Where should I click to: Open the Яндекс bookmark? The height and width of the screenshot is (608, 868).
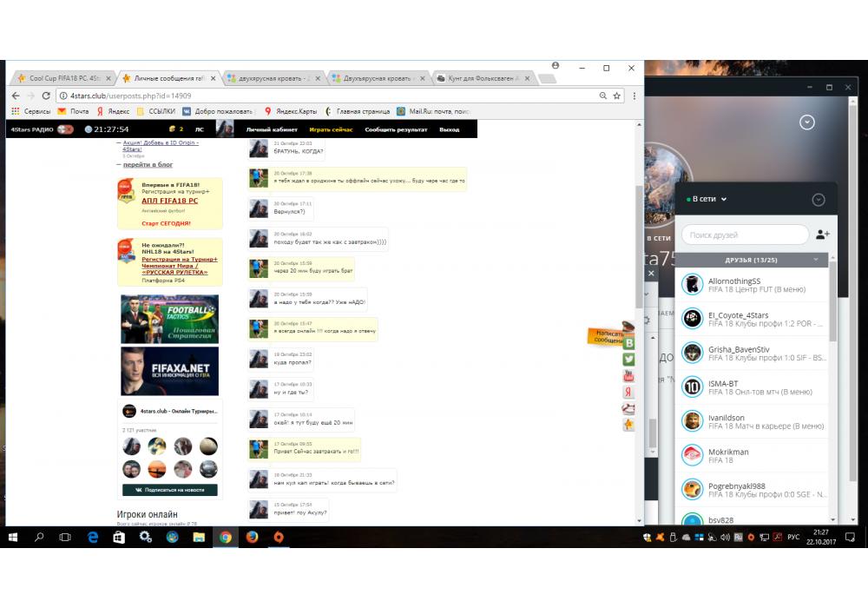coord(113,111)
